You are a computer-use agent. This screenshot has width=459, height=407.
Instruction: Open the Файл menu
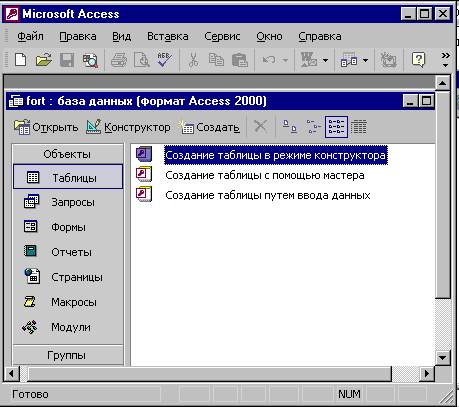(30, 36)
